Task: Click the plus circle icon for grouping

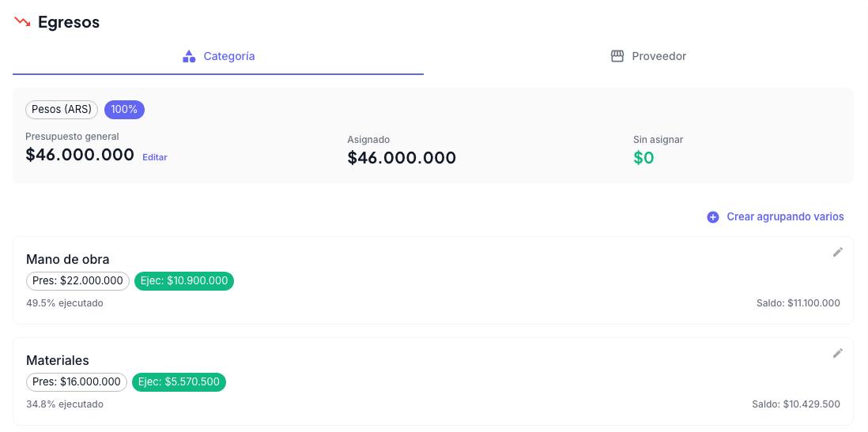Action: pos(713,217)
